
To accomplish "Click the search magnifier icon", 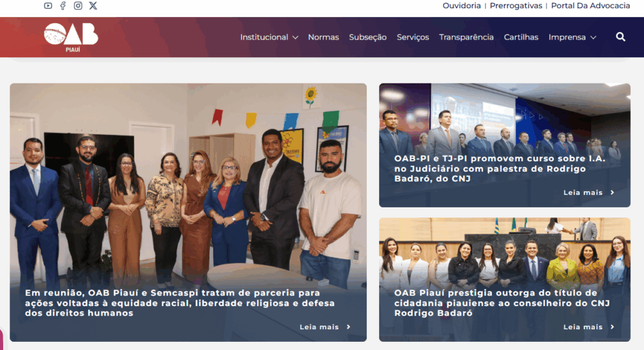I will (x=621, y=37).
